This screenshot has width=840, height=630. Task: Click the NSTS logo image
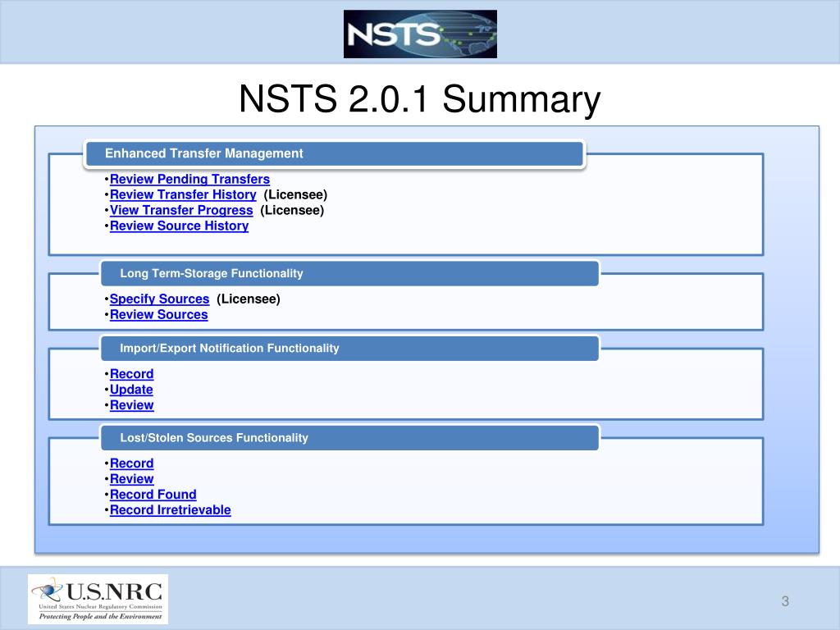[x=420, y=34]
